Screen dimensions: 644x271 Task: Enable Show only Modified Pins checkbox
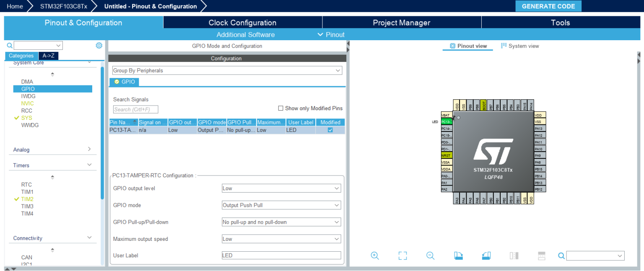(280, 108)
